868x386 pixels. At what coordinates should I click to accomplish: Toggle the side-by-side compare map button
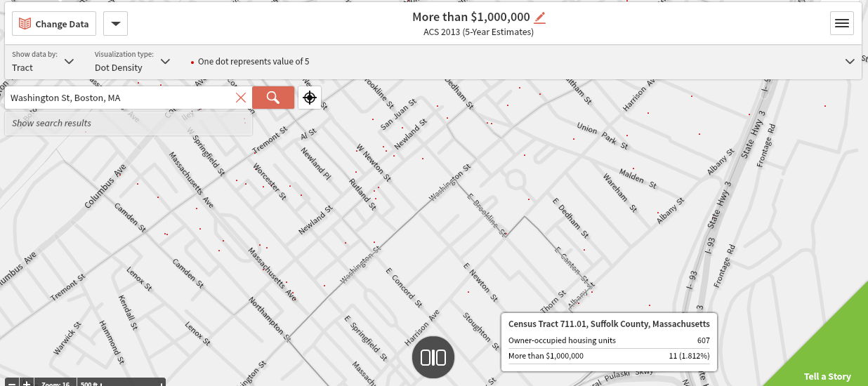click(x=433, y=357)
